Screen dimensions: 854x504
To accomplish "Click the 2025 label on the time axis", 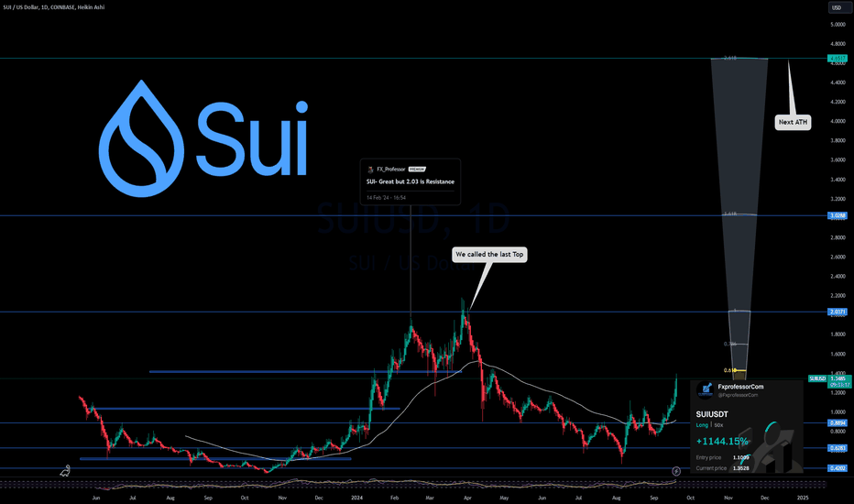I will click(803, 498).
